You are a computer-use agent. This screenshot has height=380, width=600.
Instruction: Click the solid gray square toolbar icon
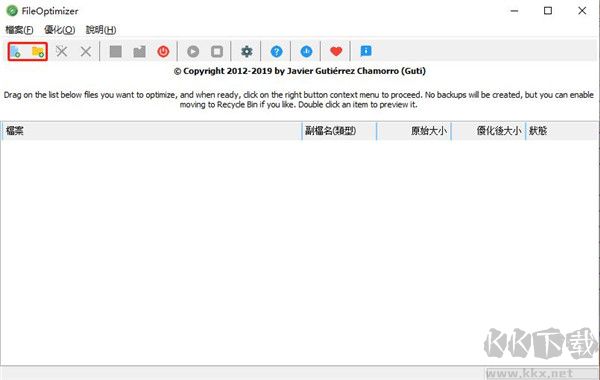click(116, 51)
